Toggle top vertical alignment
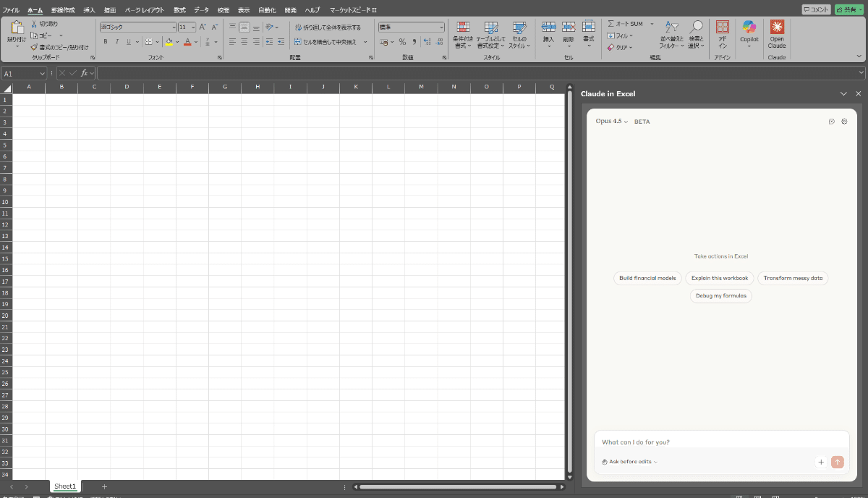Image resolution: width=868 pixels, height=498 pixels. tap(233, 27)
